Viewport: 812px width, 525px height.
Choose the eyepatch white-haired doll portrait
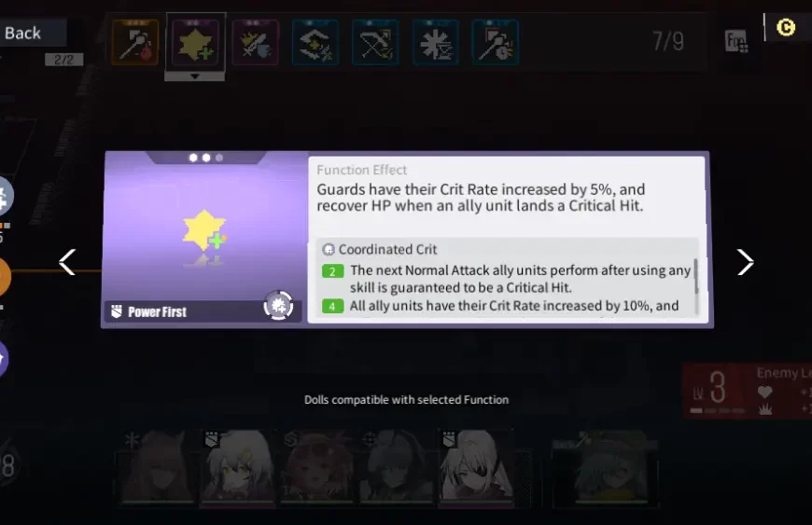coord(478,466)
